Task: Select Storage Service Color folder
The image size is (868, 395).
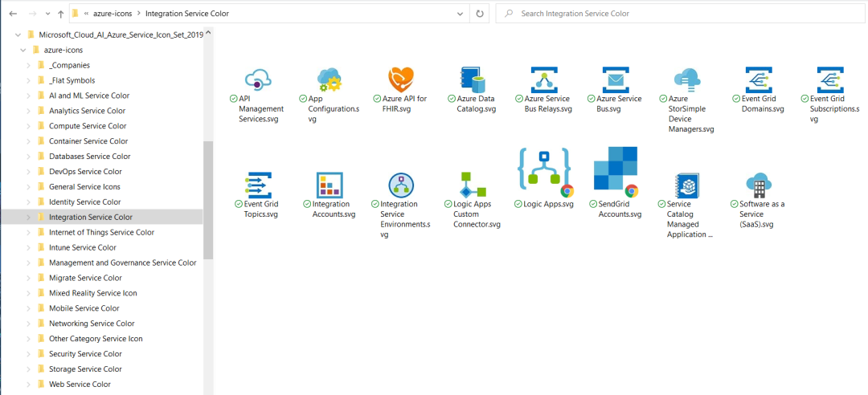Action: coord(85,369)
